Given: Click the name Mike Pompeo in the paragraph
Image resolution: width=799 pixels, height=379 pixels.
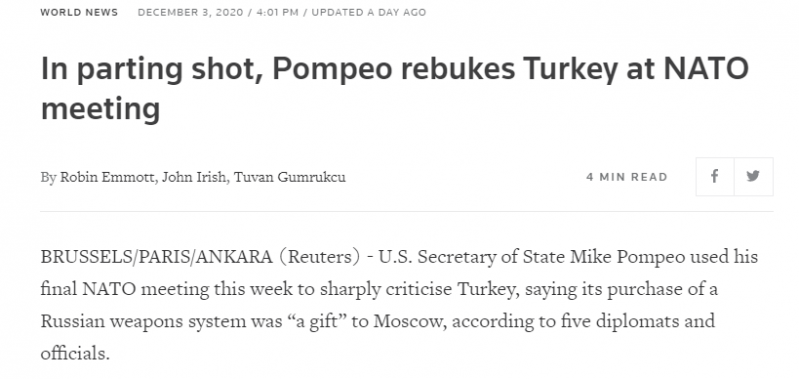Looking at the screenshot, I should tap(627, 257).
